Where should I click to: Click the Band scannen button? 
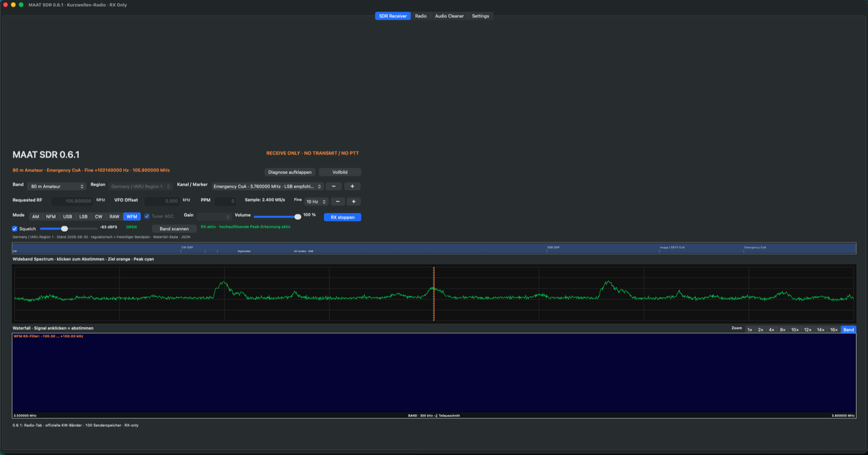point(174,229)
